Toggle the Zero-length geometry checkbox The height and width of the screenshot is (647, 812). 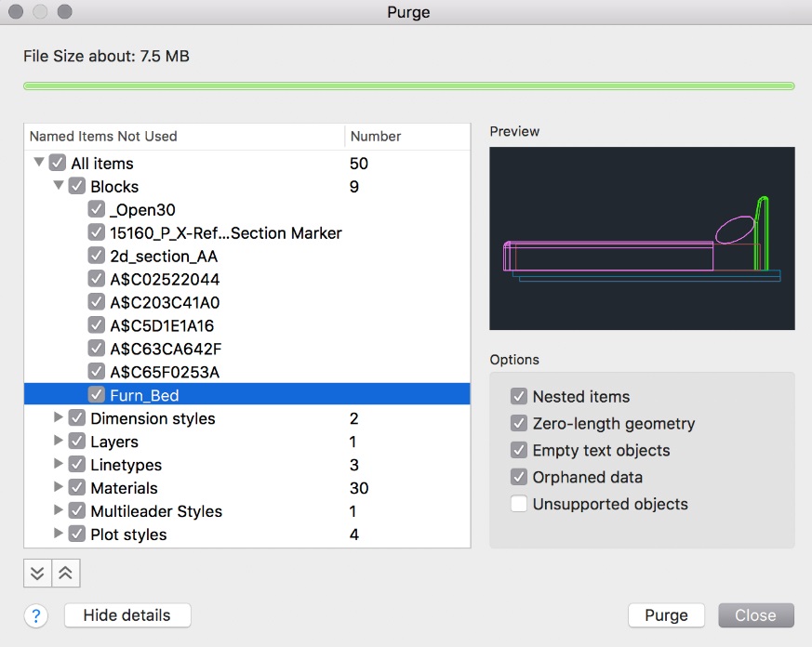[x=518, y=424]
